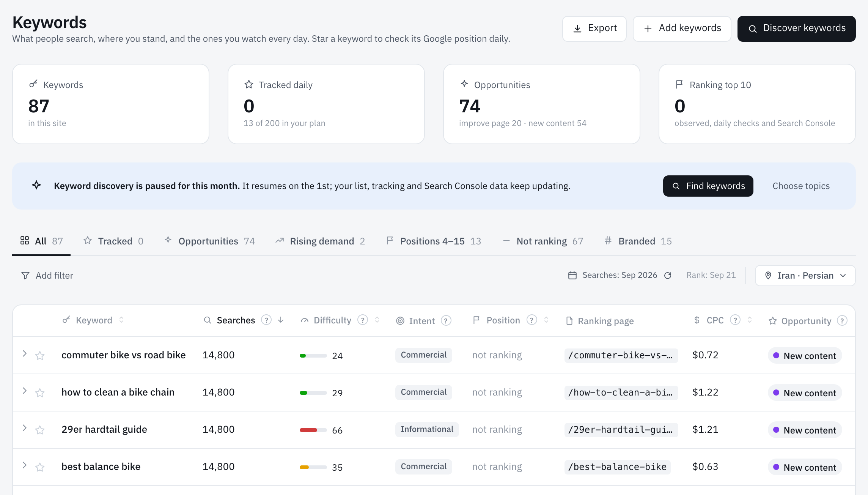This screenshot has width=868, height=495.
Task: Click the Position column flag icon
Action: pyautogui.click(x=476, y=320)
